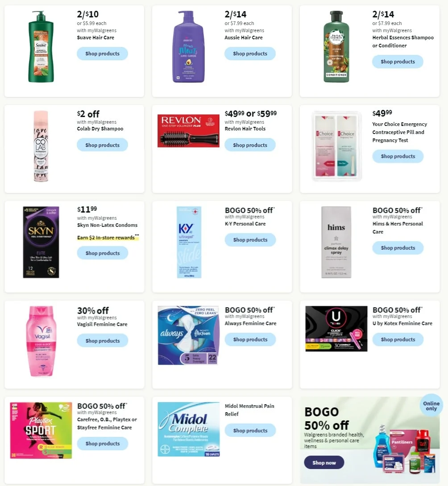Open the Midol Complete product image
The width and height of the screenshot is (448, 486).
pyautogui.click(x=189, y=429)
